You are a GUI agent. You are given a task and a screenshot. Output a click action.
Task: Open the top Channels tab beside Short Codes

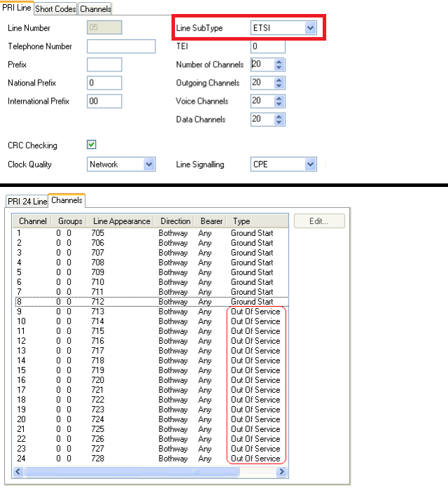95,9
